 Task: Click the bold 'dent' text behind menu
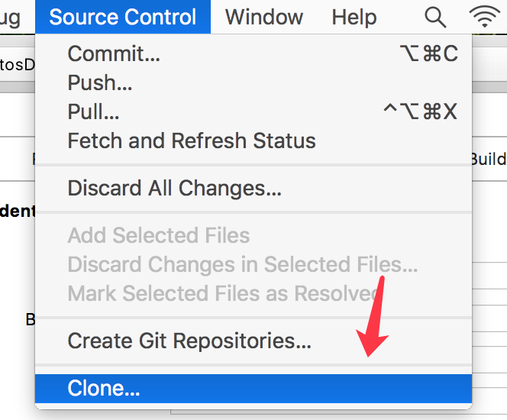click(17, 210)
